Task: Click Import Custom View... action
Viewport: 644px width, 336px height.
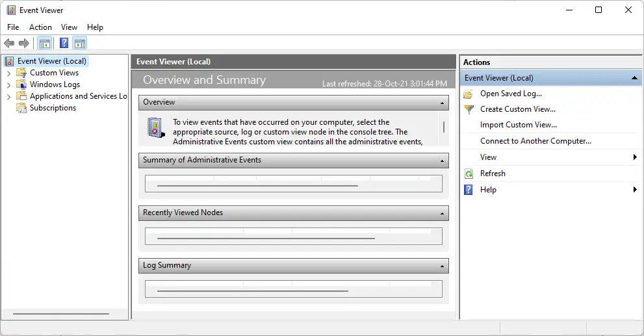Action: coord(519,125)
